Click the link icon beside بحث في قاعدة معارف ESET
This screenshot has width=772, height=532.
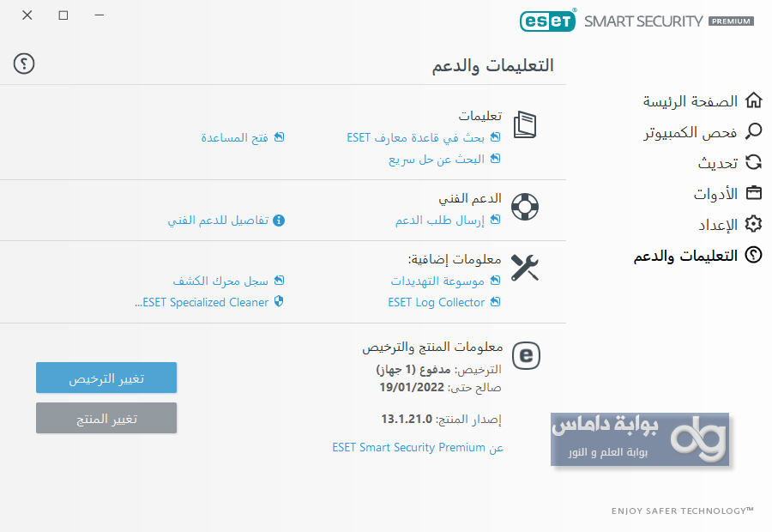click(x=495, y=137)
